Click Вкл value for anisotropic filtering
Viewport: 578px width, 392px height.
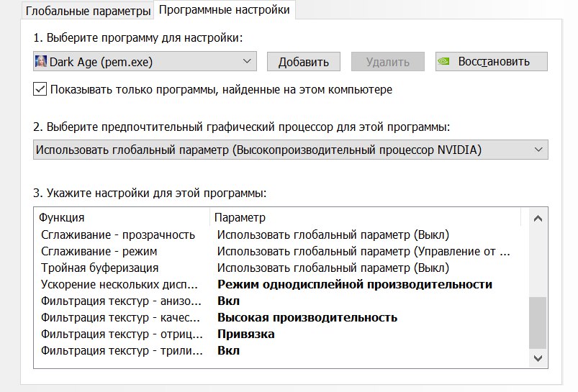coord(228,301)
